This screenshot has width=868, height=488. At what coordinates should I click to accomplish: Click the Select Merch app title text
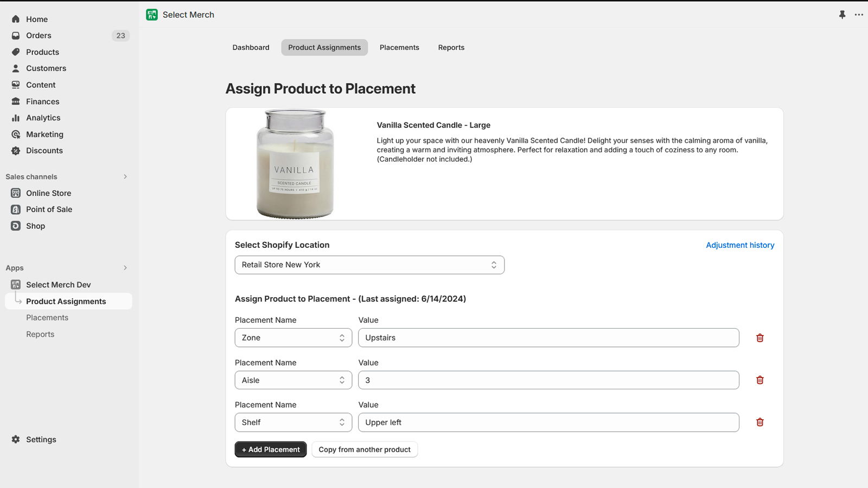tap(188, 15)
